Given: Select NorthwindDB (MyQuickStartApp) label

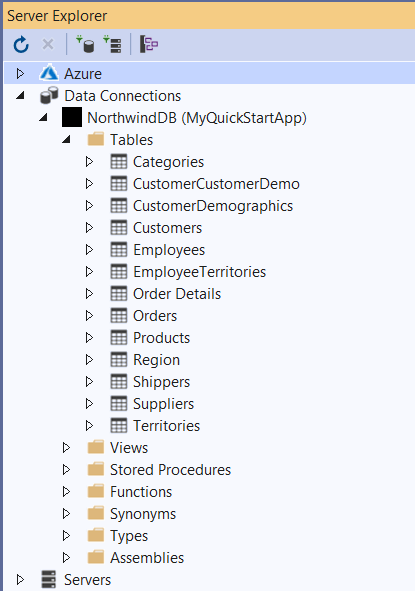Looking at the screenshot, I should pyautogui.click(x=197, y=118).
